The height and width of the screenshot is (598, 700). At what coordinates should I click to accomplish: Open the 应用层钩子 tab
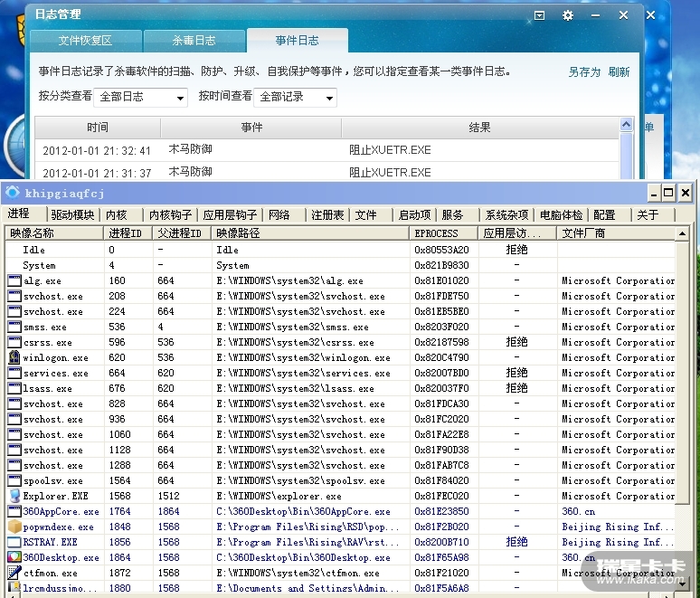pyautogui.click(x=230, y=214)
